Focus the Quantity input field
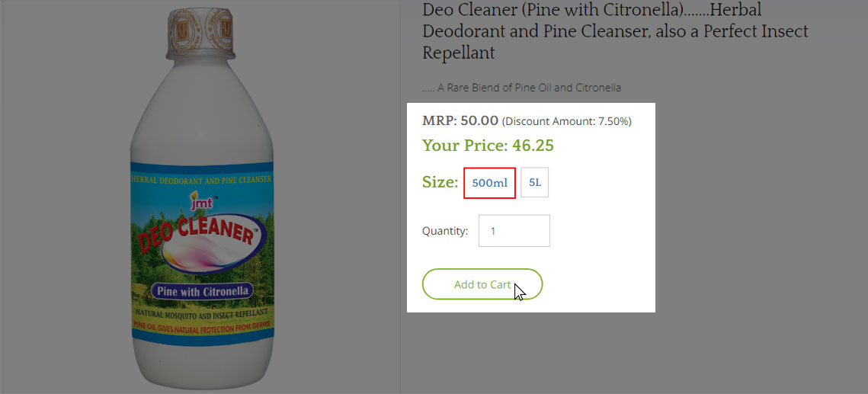The height and width of the screenshot is (394, 868). pyautogui.click(x=514, y=231)
